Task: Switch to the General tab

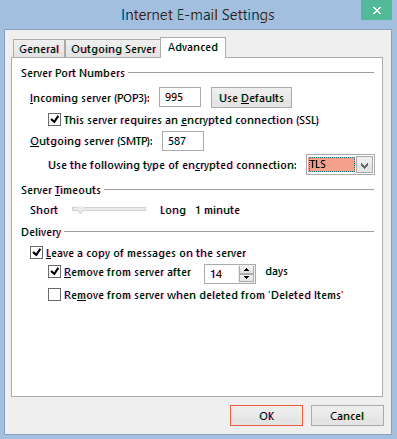Action: point(39,49)
